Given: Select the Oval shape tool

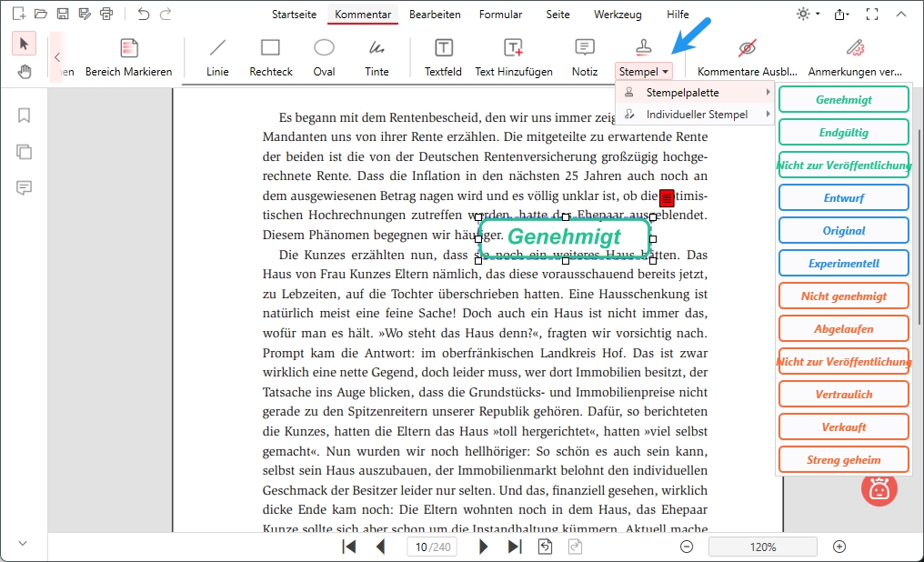Looking at the screenshot, I should 324,57.
